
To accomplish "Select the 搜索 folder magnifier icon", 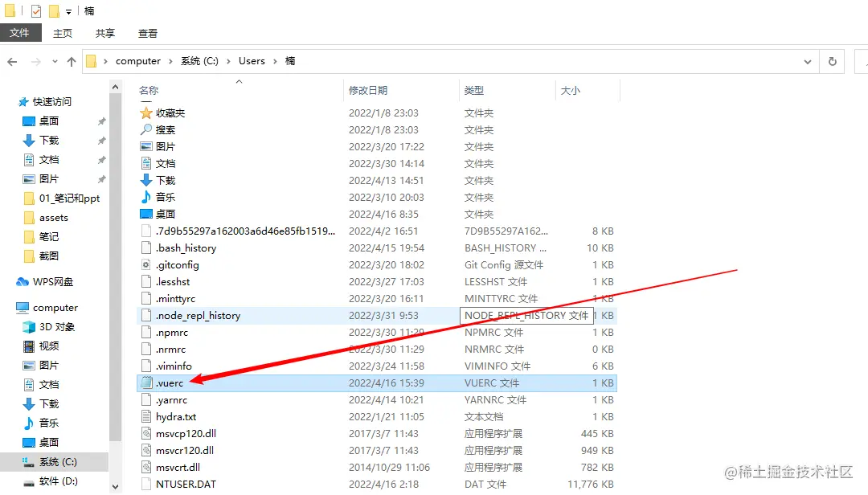I will (x=146, y=129).
